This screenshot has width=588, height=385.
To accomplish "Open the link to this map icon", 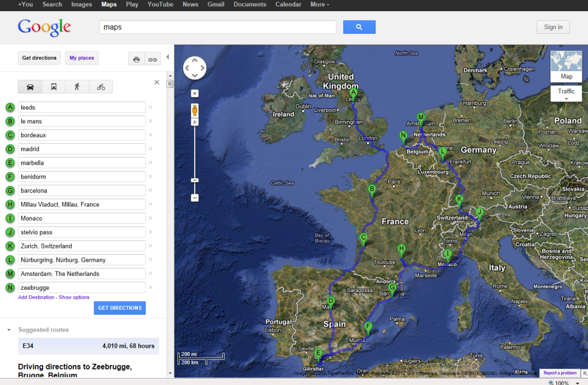I will [x=152, y=59].
